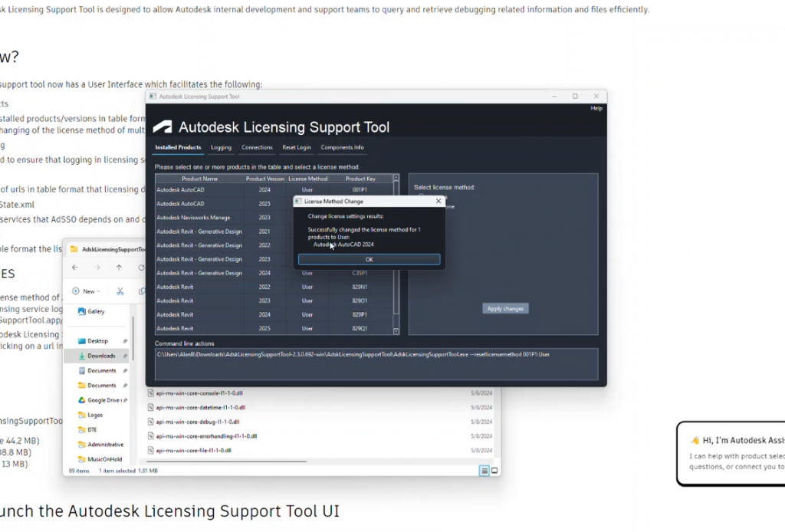The image size is (785, 532).
Task: Close the License Method Change dialog
Action: 438,202
